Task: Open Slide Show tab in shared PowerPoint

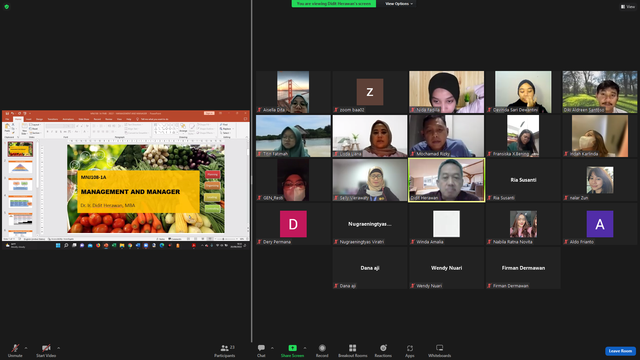Action: point(84,119)
